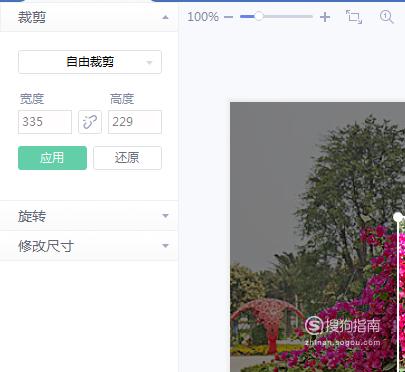Toggle the aspect ratio chain link
This screenshot has height=372, width=405.
click(90, 122)
